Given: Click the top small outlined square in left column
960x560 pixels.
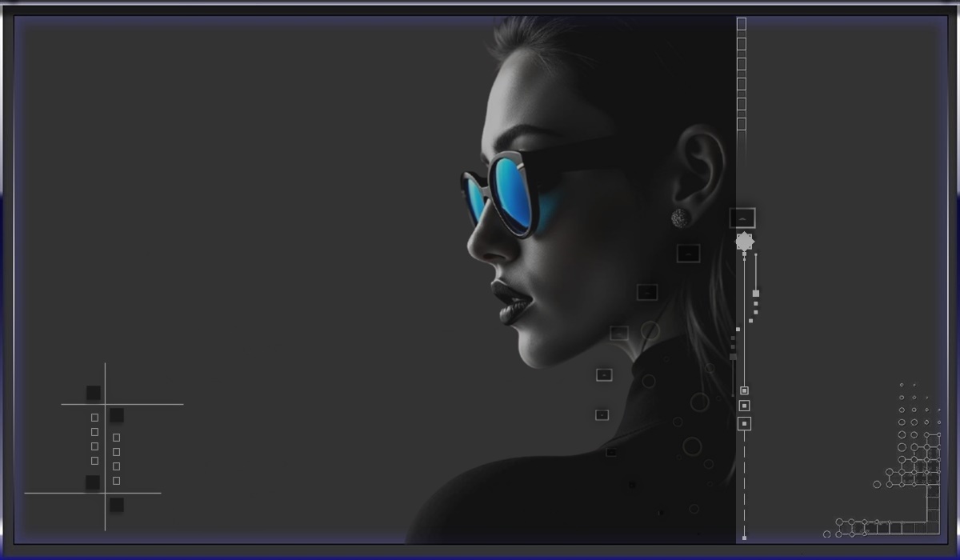Looking at the screenshot, I should point(94,418).
